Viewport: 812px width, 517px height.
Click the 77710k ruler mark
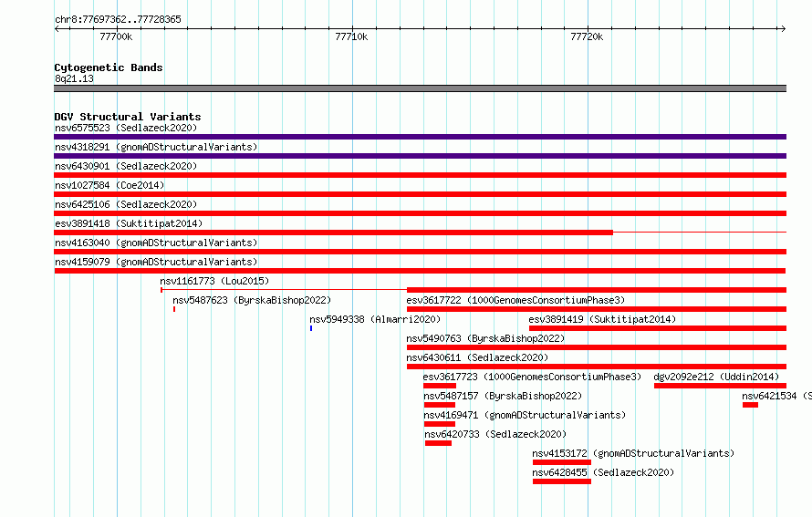click(x=351, y=36)
